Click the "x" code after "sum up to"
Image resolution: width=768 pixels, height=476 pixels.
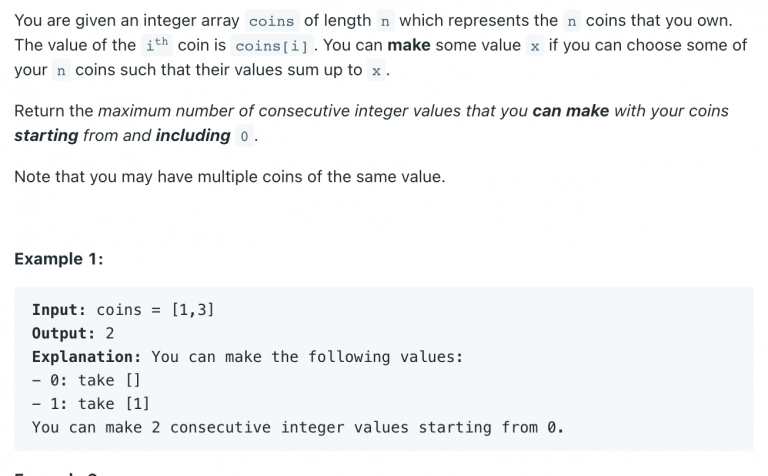pos(376,71)
